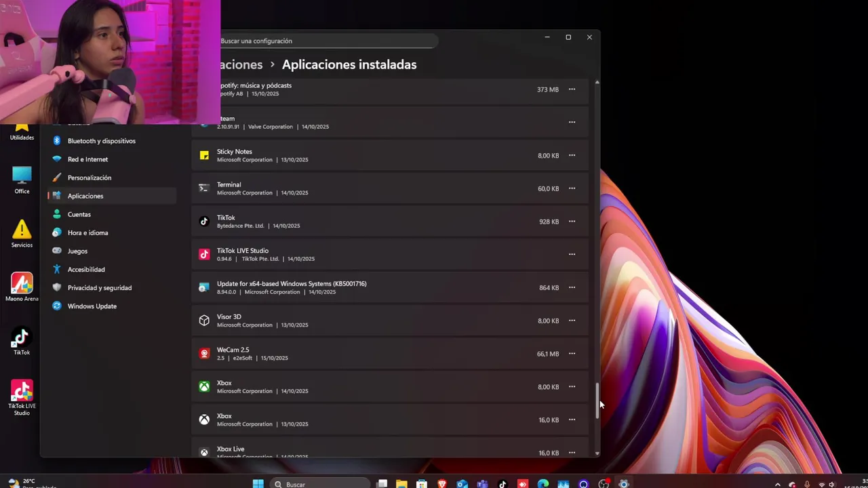Open Brave browser from the taskbar
The image size is (868, 488).
442,484
